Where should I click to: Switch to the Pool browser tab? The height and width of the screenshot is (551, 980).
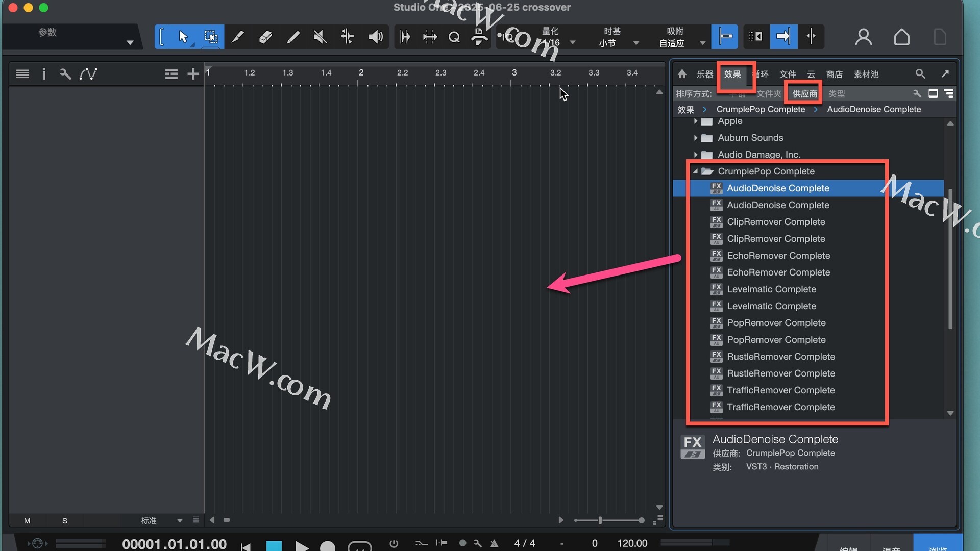pos(866,74)
